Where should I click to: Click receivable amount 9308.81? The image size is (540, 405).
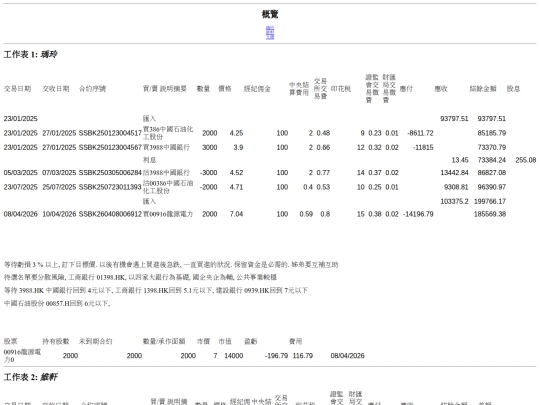tap(456, 187)
